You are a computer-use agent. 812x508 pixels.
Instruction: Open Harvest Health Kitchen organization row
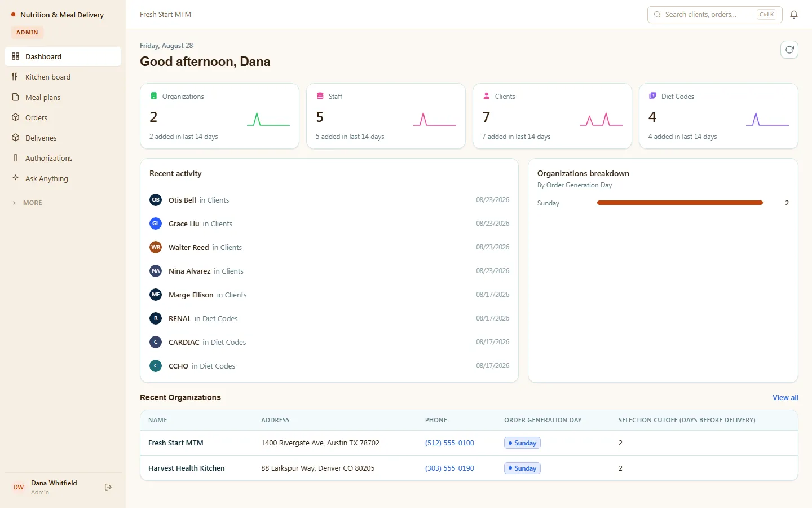pyautogui.click(x=469, y=468)
